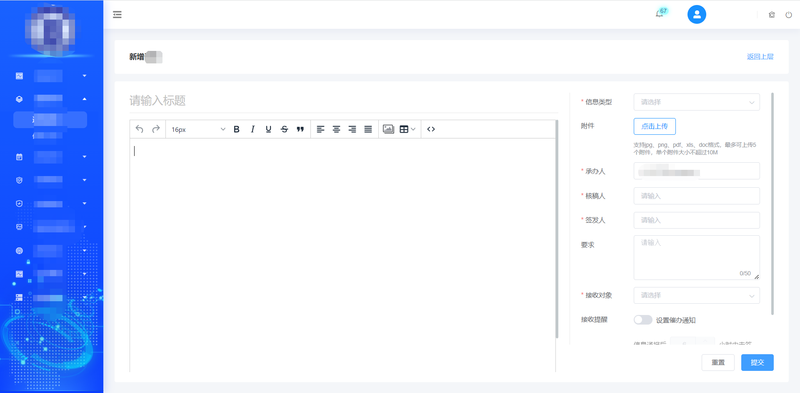Click the calendar icon in sidebar
The width and height of the screenshot is (800, 393).
19,157
